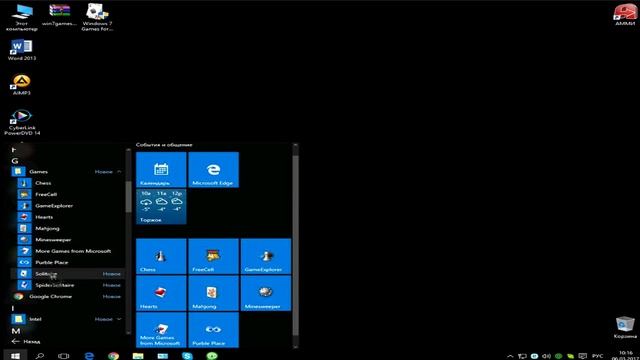Open Chess from the Games list
Screen dimensions: 640x360
click(x=67, y=183)
